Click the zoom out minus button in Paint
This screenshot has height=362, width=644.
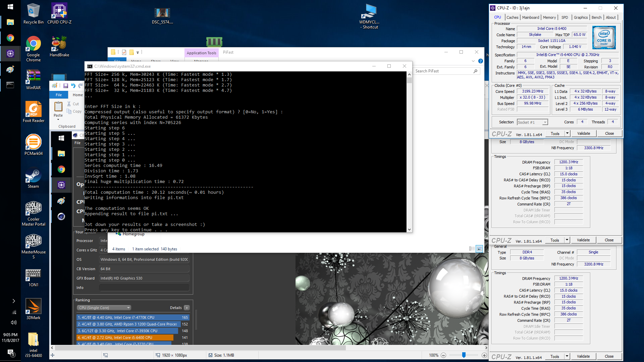(x=443, y=355)
